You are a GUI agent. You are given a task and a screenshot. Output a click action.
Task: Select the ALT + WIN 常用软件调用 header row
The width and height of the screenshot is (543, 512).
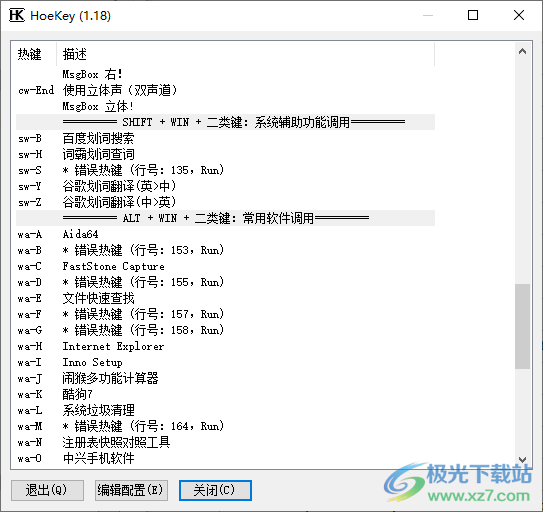click(x=225, y=218)
